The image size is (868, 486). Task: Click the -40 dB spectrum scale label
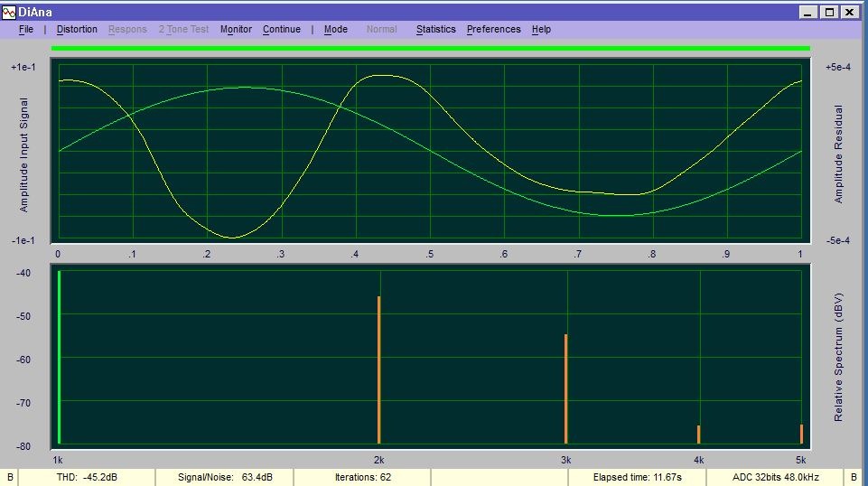point(23,273)
